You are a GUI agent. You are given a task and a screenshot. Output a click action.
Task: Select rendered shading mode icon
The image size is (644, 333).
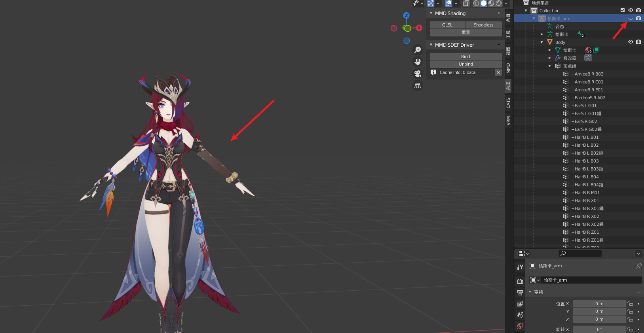(499, 3)
